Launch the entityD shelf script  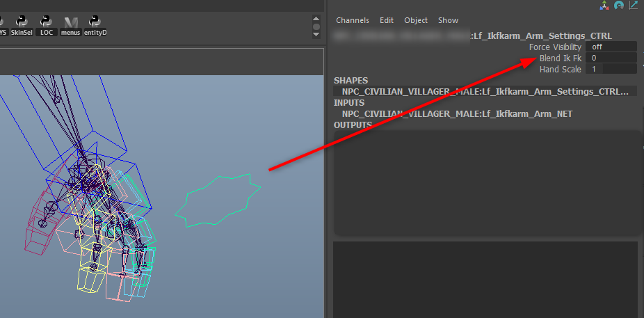95,25
